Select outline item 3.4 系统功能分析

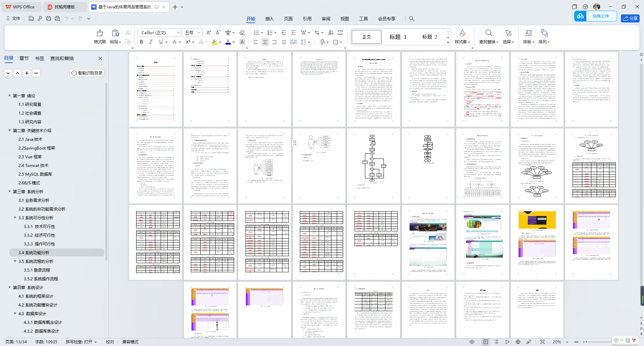point(56,252)
